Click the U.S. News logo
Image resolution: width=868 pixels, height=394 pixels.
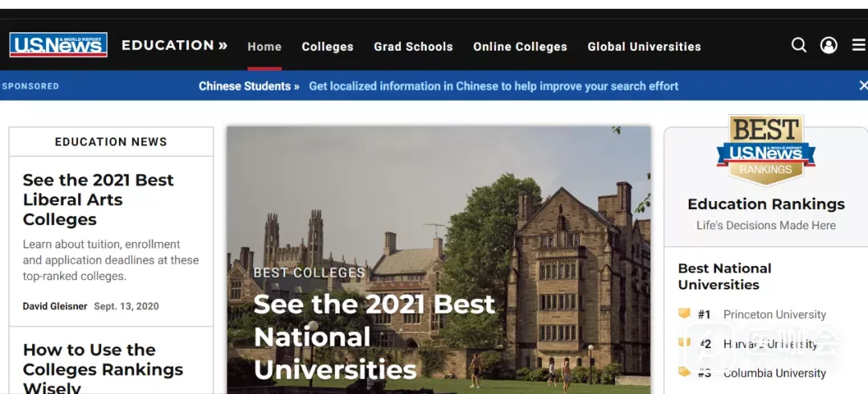click(58, 45)
